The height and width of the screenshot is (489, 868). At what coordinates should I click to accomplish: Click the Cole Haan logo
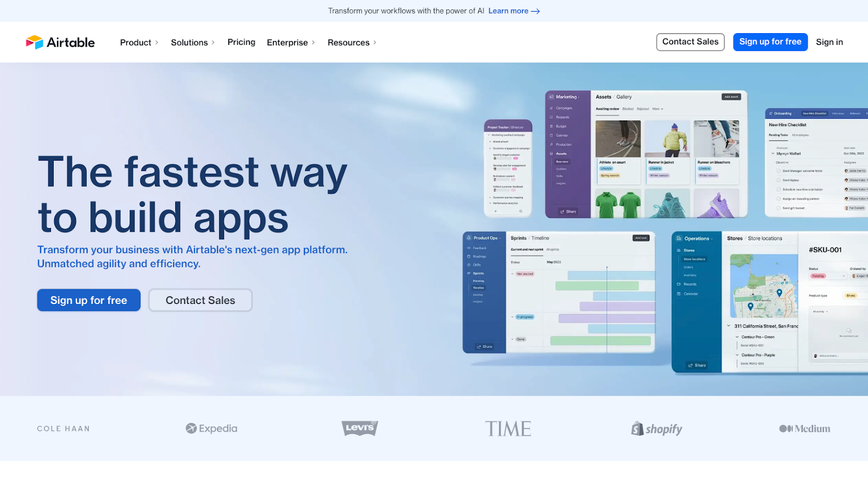[x=63, y=429]
